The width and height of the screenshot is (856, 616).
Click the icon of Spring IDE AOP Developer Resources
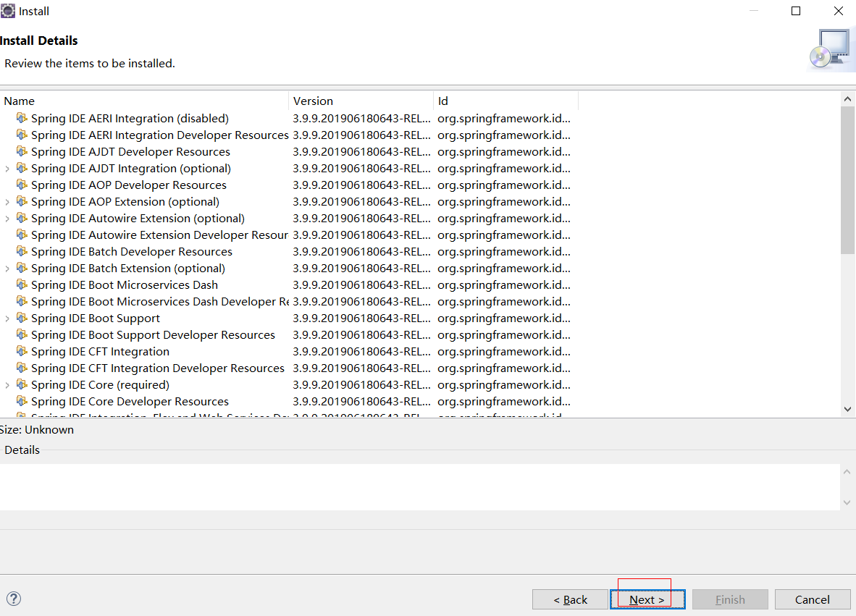[22, 185]
